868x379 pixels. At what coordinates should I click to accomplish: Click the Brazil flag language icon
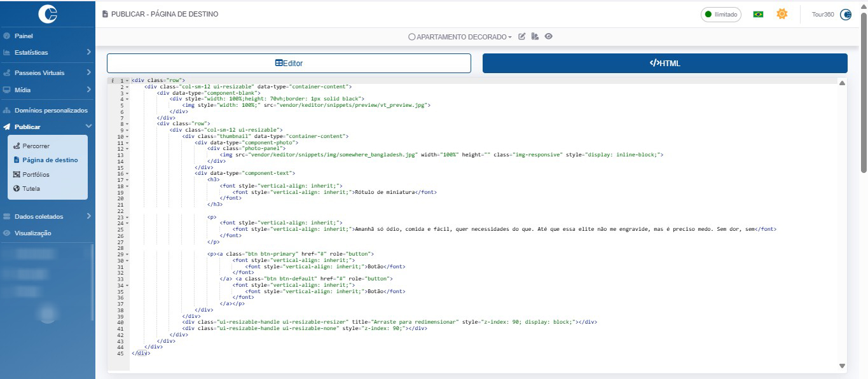(x=758, y=14)
